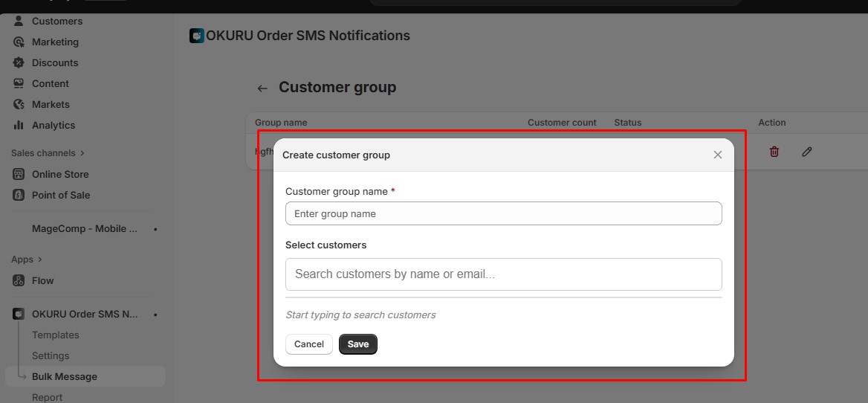Open the Bulk Message menu item
The image size is (868, 403).
[x=64, y=377]
